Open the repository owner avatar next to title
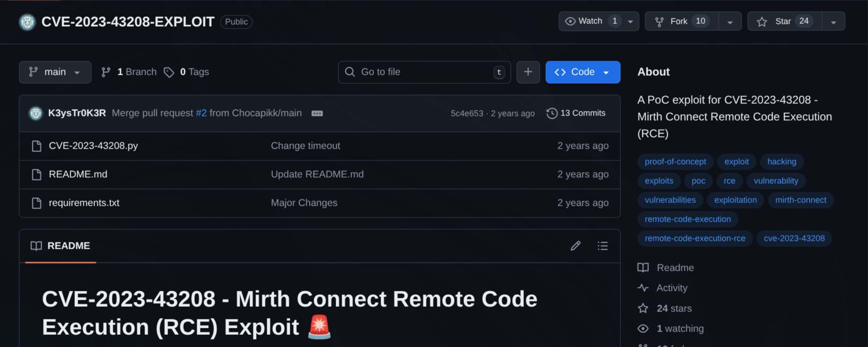868x347 pixels. pyautogui.click(x=27, y=22)
